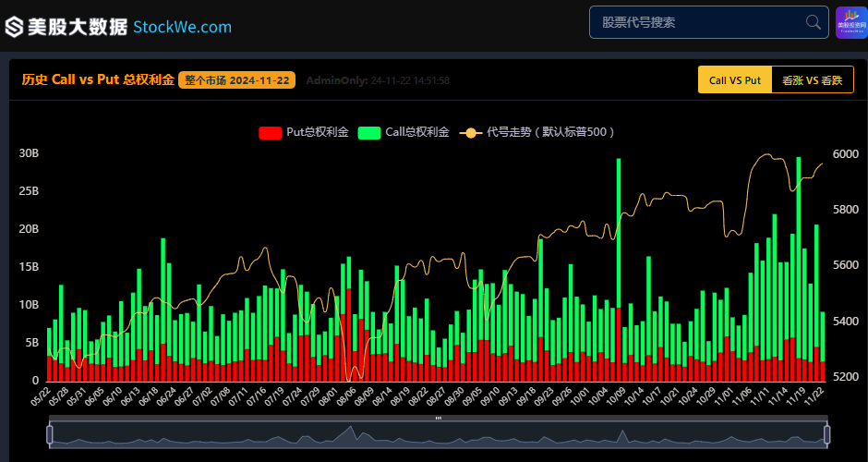868x462 pixels.
Task: Click the 美股大数据 brand text
Action: tap(78, 27)
